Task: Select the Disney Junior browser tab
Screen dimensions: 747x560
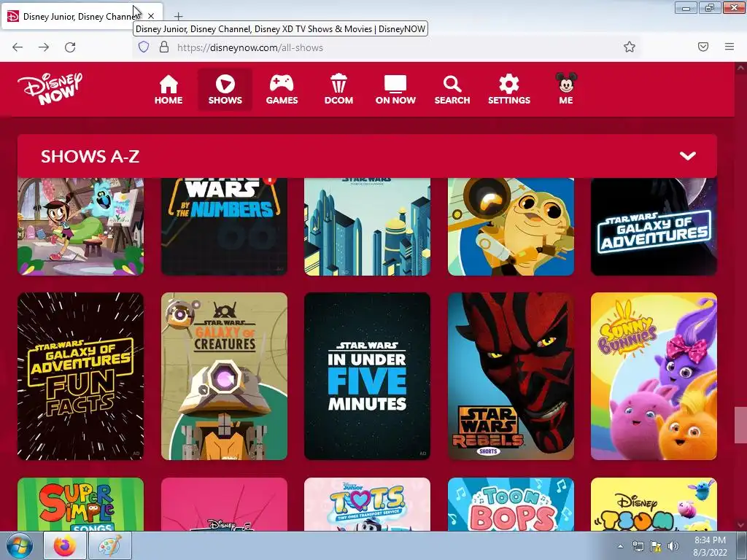Action: (x=82, y=16)
